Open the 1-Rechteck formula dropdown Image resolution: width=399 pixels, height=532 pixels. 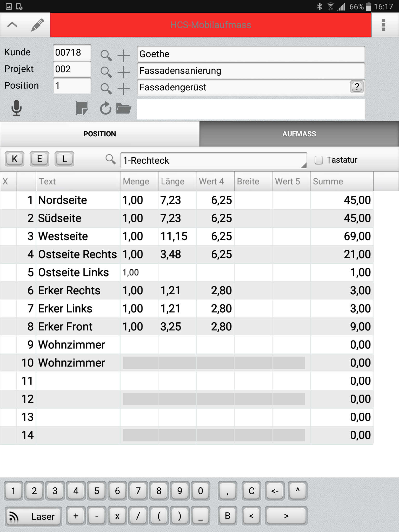click(213, 161)
